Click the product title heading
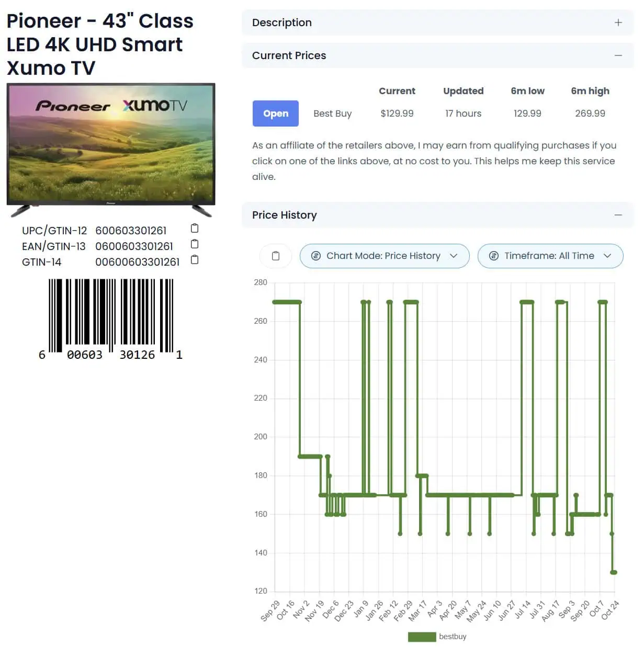 [x=100, y=44]
